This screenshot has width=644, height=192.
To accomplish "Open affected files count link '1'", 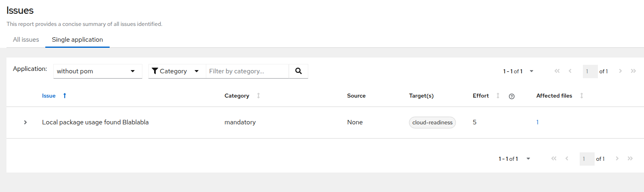I will pos(537,122).
